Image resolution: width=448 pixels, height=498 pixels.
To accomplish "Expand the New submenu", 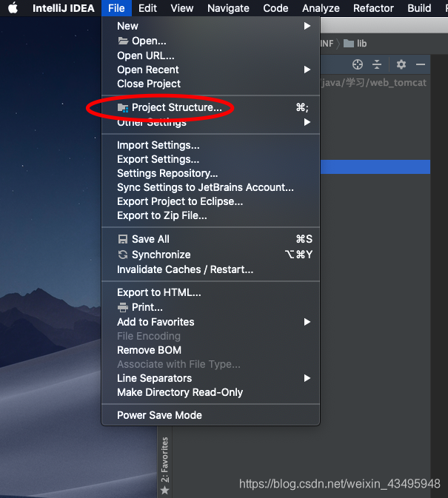I will click(x=210, y=26).
